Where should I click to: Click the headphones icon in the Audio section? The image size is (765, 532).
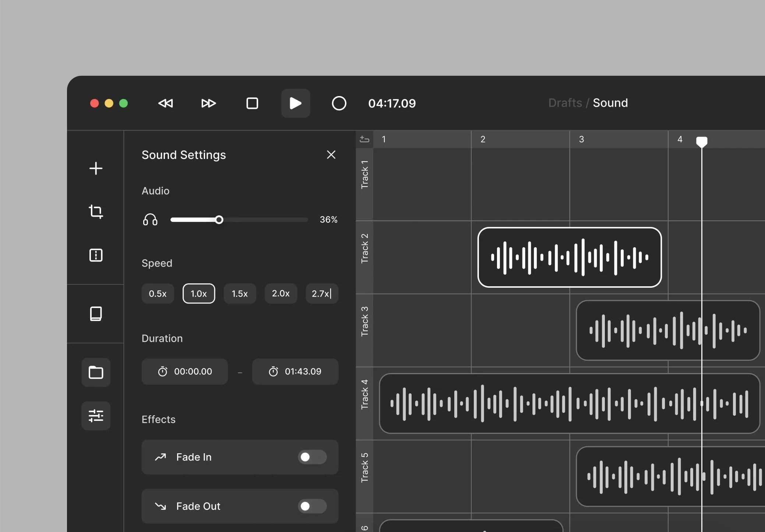point(150,219)
